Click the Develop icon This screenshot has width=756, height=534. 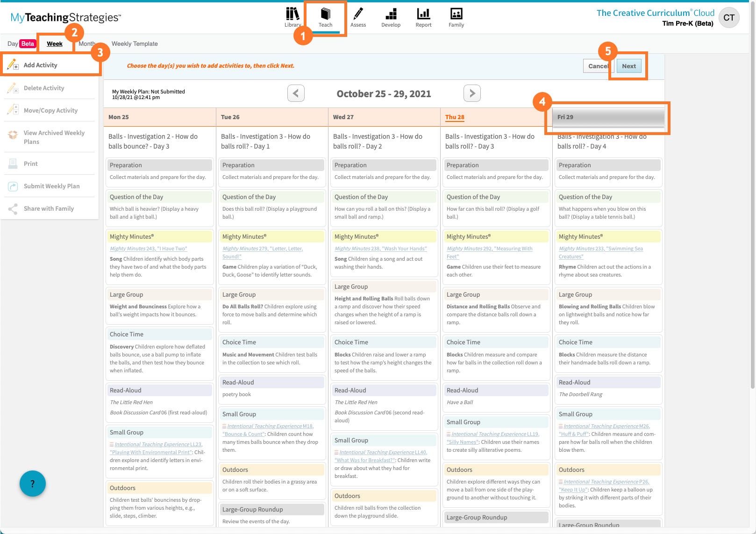[x=391, y=17]
